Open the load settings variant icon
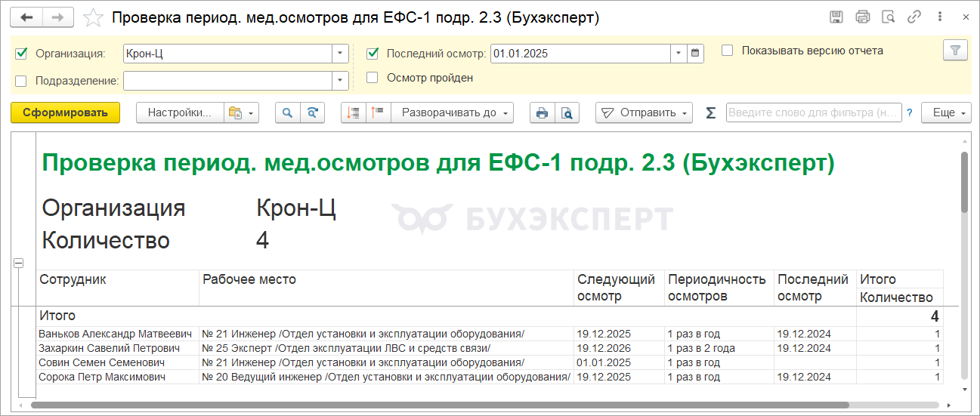This screenshot has width=980, height=416. click(241, 112)
